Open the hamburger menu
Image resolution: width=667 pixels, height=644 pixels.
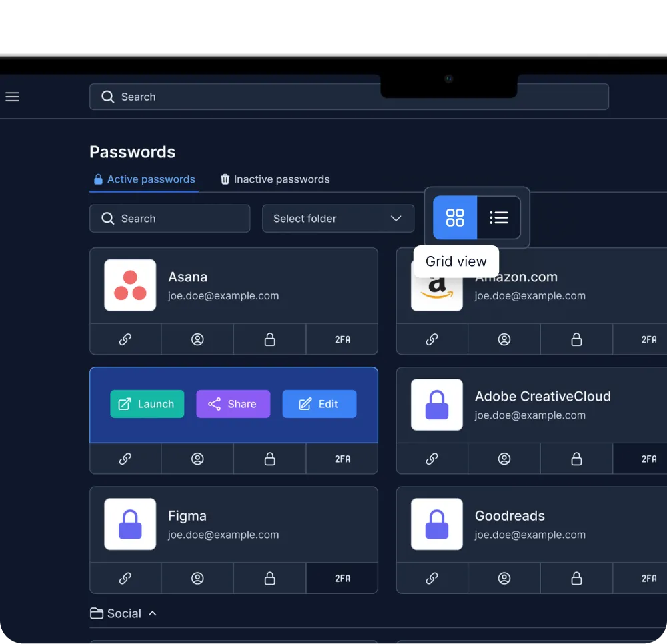12,97
